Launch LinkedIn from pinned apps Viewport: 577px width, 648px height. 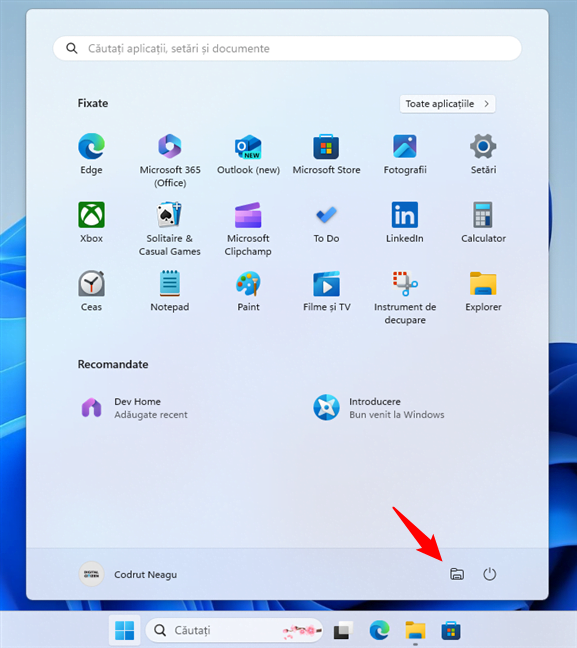click(x=405, y=223)
